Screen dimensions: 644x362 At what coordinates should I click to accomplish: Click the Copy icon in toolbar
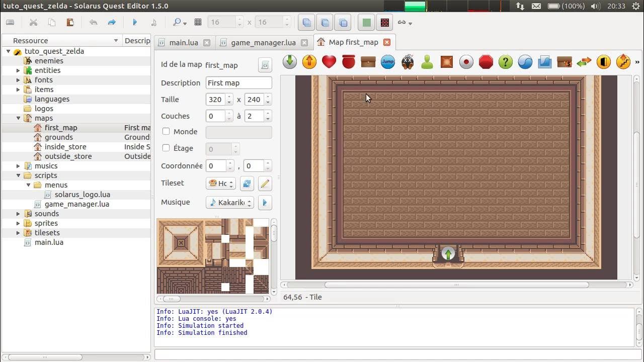pyautogui.click(x=52, y=22)
